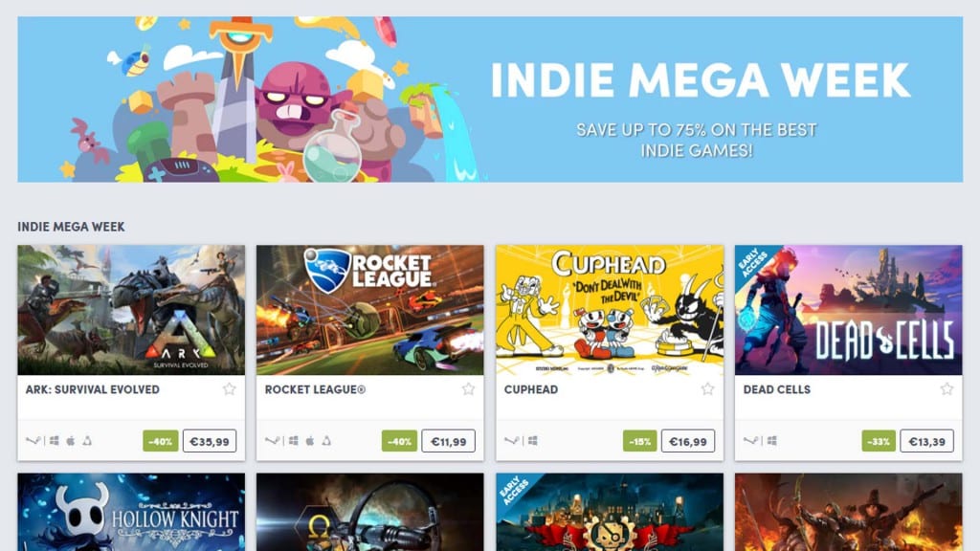
Task: Click Windows icon on Dead Cells card
Action: point(772,441)
